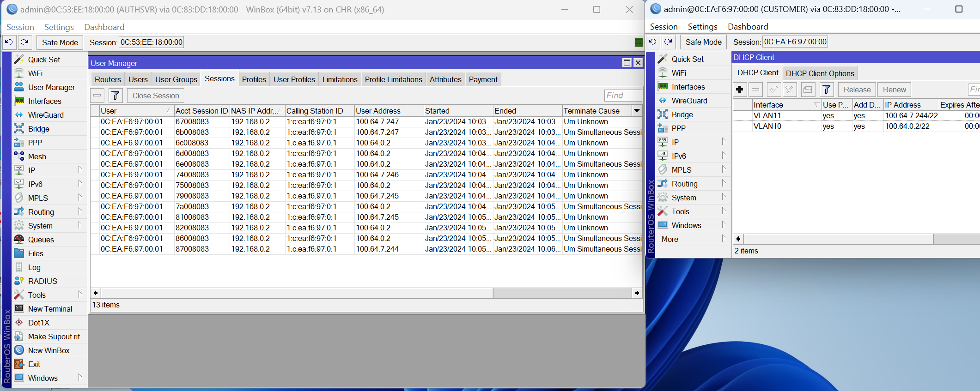Switch to the User Groups tab
Viewport: 980px width, 391px height.
[x=176, y=79]
